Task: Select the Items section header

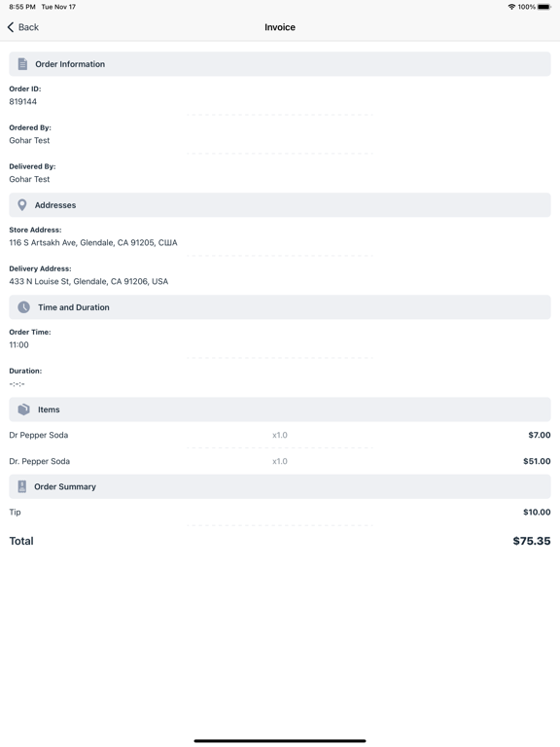Action: pyautogui.click(x=280, y=409)
